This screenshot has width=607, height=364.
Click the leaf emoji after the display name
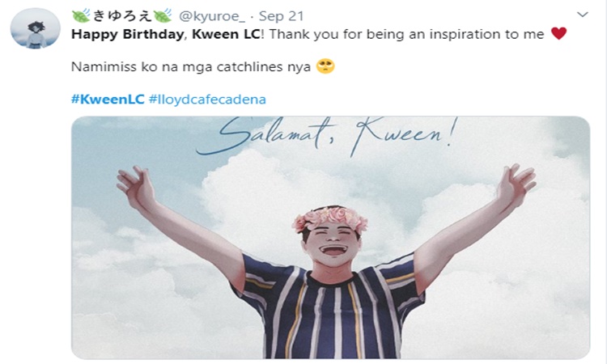(x=162, y=16)
